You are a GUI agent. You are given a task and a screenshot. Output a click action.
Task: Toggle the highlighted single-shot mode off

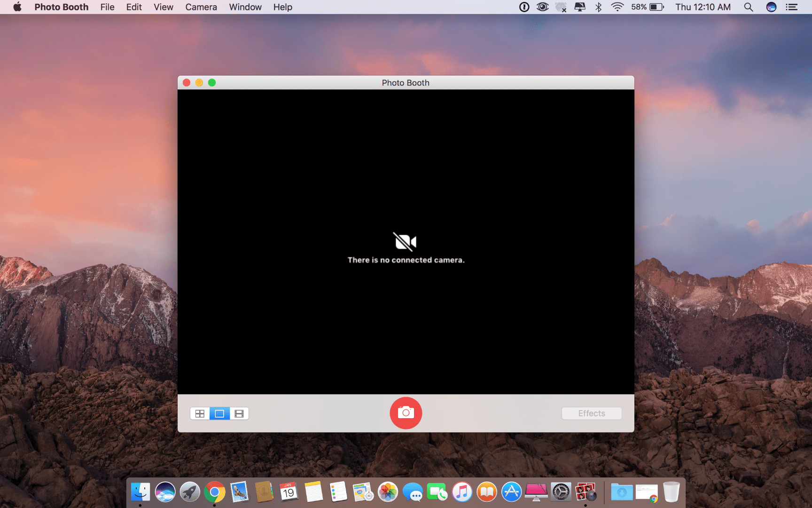pyautogui.click(x=219, y=413)
